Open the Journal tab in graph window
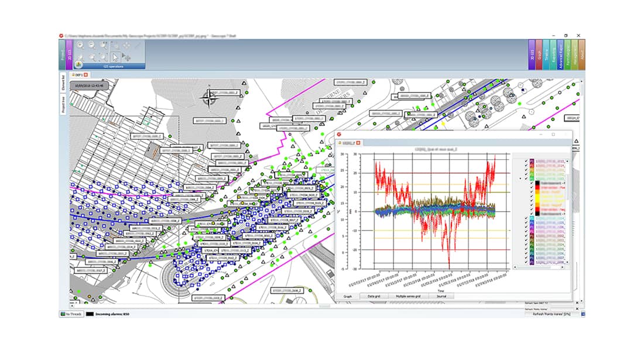Image resolution: width=644 pixels, height=351 pixels. pyautogui.click(x=441, y=296)
